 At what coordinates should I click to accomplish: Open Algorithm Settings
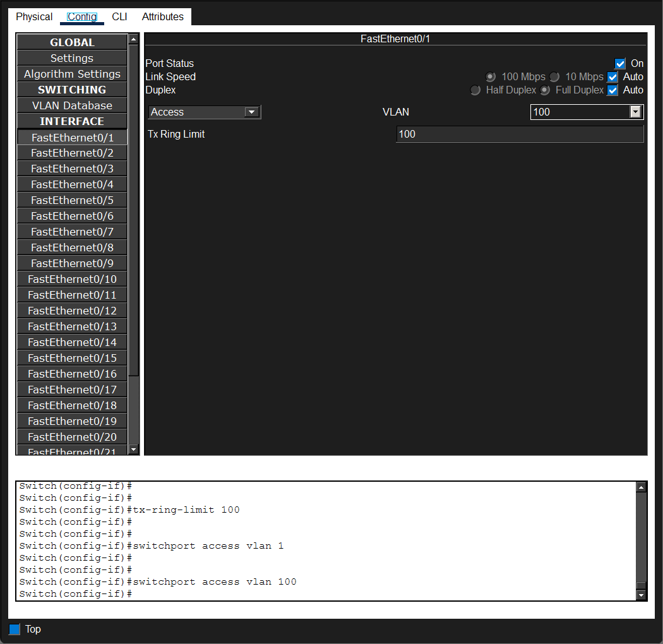[x=73, y=74]
